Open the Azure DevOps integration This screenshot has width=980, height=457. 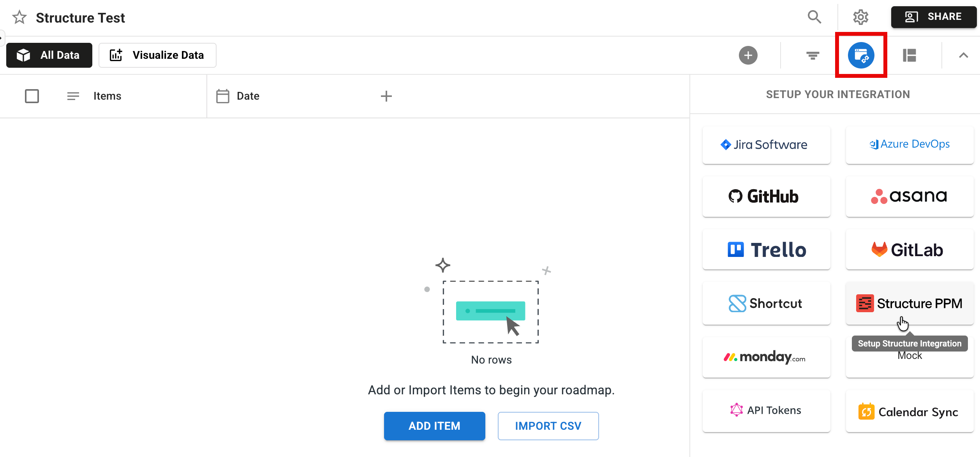point(909,144)
